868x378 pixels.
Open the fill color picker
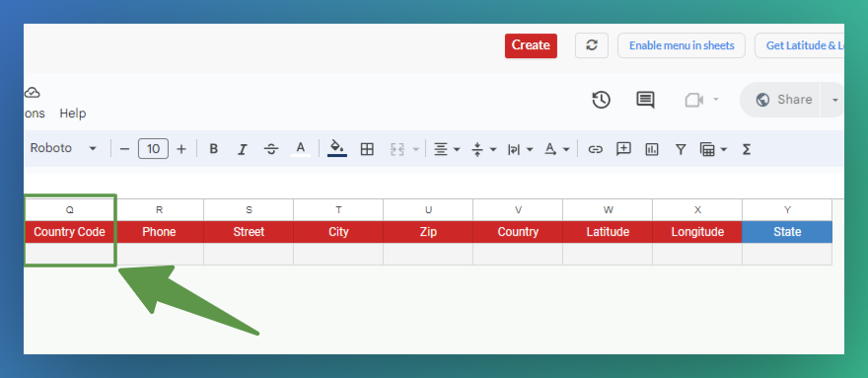pos(337,149)
